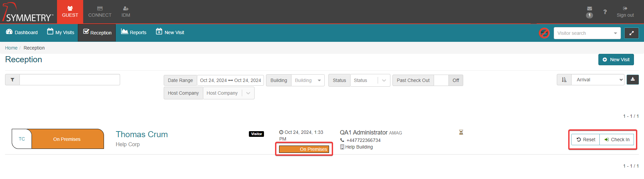Click the orange On Premises status badge
Image resolution: width=644 pixels, height=179 pixels.
click(x=304, y=149)
